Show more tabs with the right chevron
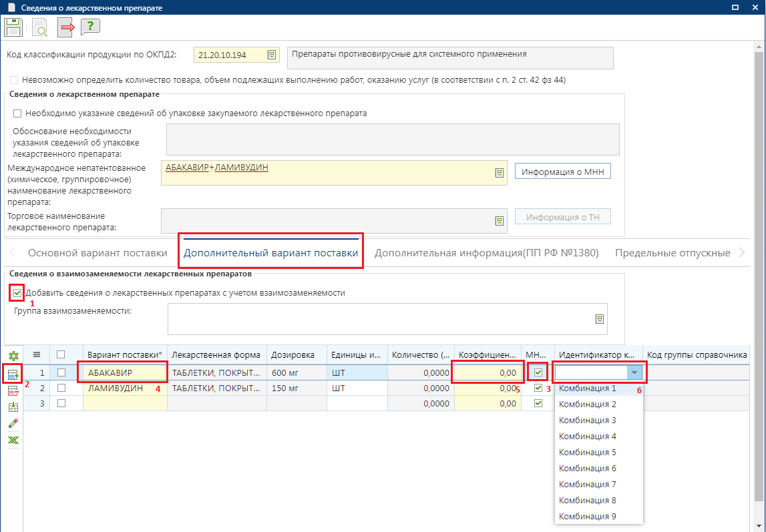766x532 pixels. coord(742,253)
